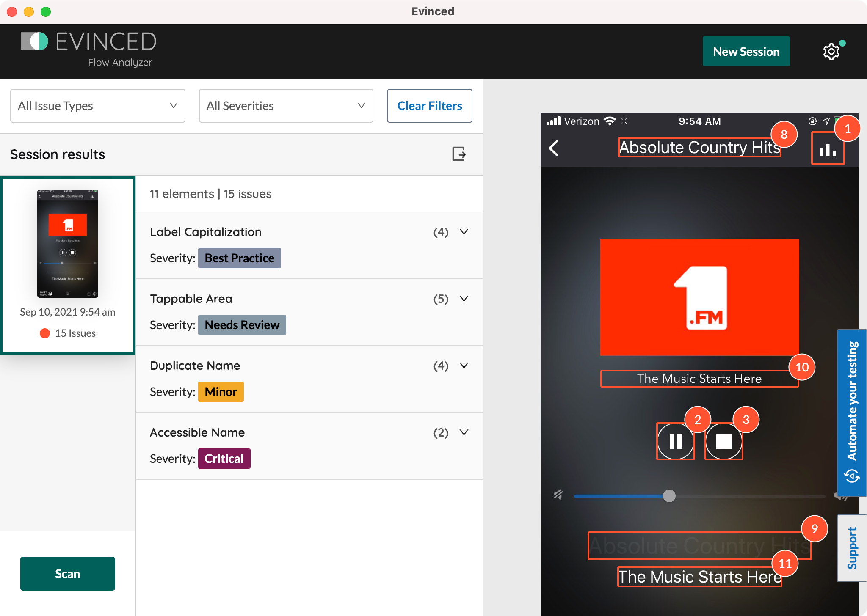The height and width of the screenshot is (616, 867).
Task: Stop the station playback
Action: pyautogui.click(x=724, y=441)
